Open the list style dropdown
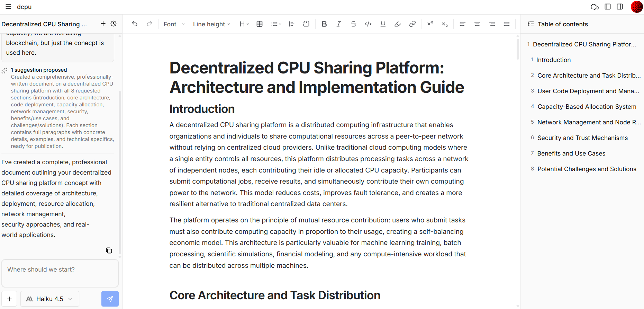 276,24
